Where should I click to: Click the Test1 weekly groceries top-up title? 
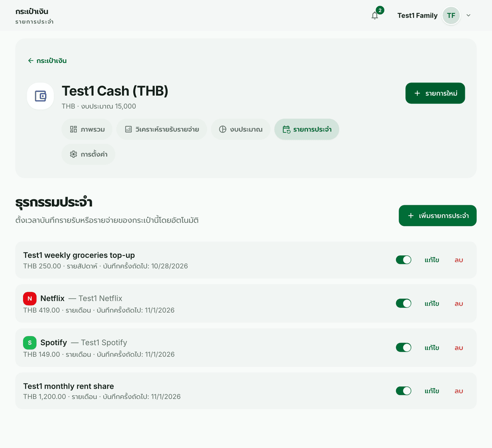79,255
